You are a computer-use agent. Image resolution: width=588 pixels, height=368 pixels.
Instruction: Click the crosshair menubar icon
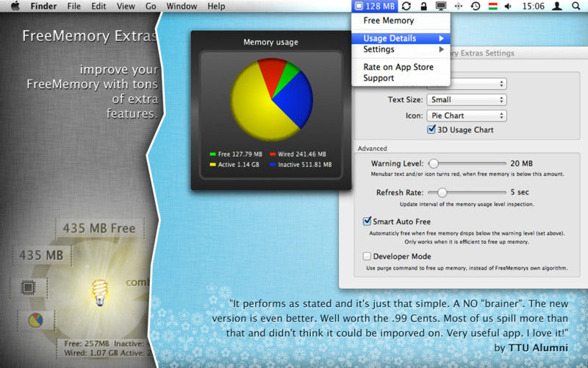458,6
